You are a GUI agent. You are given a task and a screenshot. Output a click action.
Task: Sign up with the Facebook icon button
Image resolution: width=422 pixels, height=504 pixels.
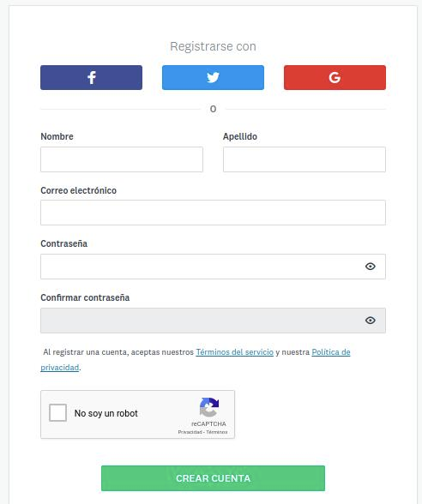coord(91,77)
